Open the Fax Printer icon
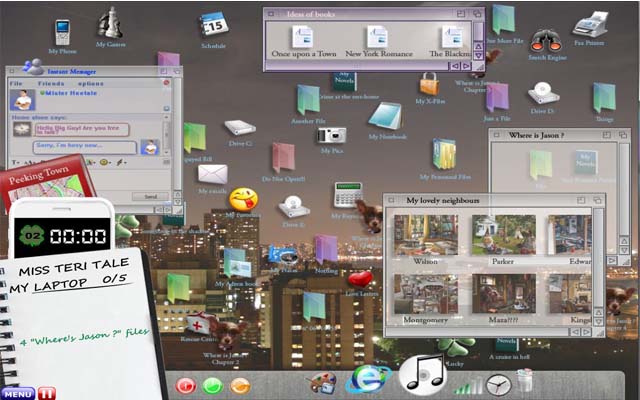Screen dimensions: 640x400 click(594, 25)
